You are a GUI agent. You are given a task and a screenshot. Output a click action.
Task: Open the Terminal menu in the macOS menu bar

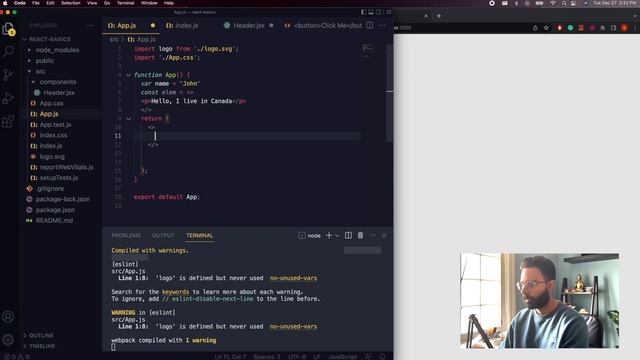point(125,3)
